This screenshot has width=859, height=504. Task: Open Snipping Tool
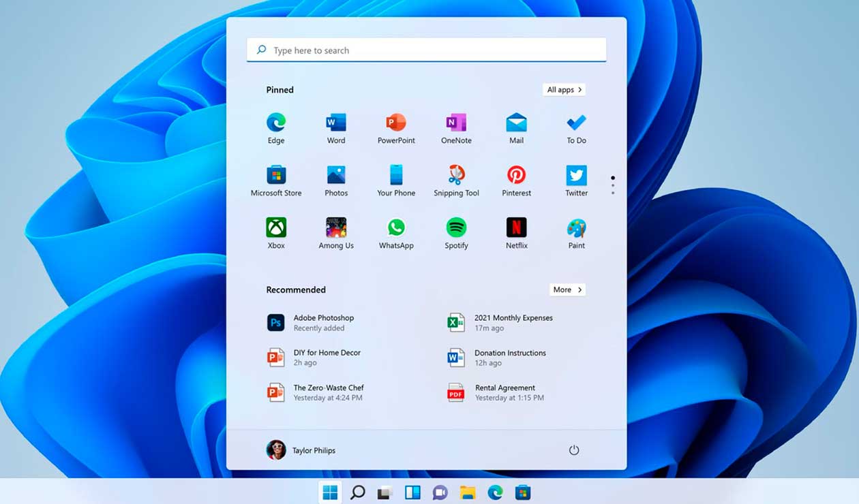[x=456, y=181]
